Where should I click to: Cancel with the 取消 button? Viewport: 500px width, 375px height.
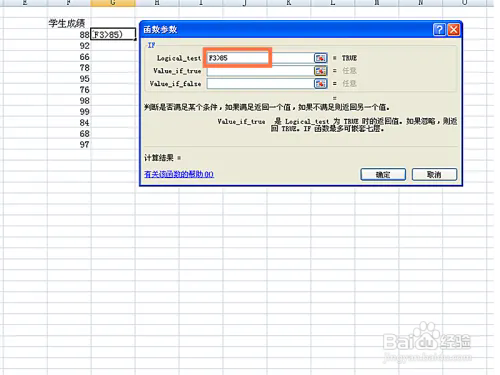pyautogui.click(x=434, y=174)
